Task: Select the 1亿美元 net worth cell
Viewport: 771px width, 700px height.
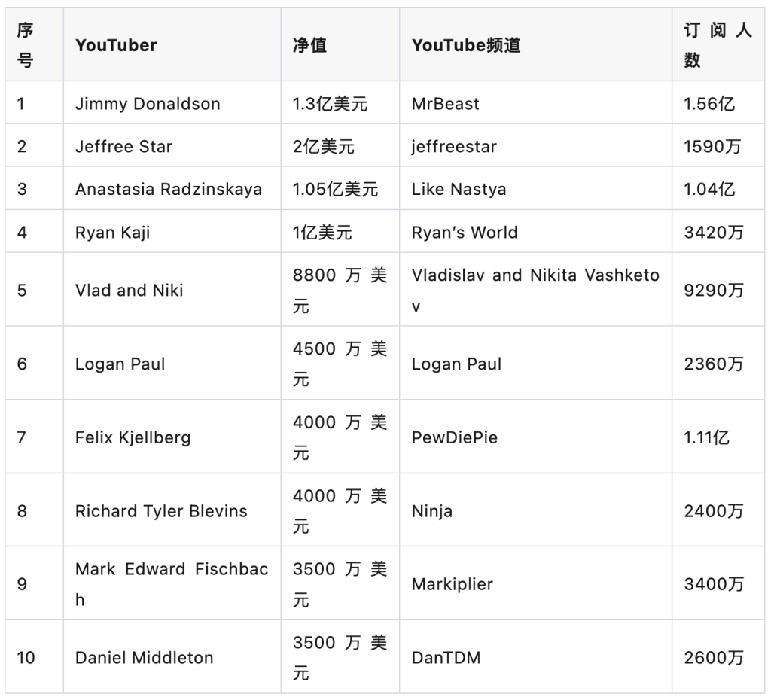Action: click(x=340, y=232)
